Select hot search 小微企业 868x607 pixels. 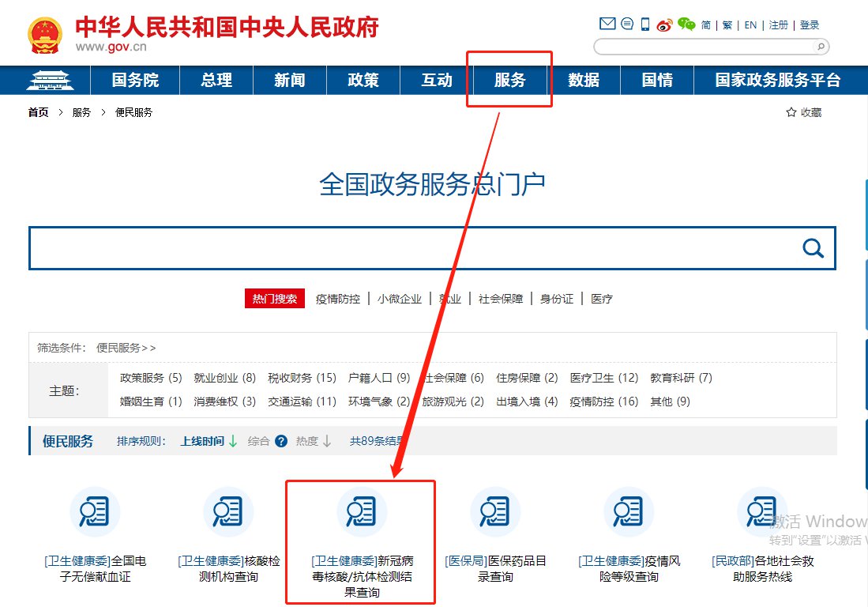400,299
